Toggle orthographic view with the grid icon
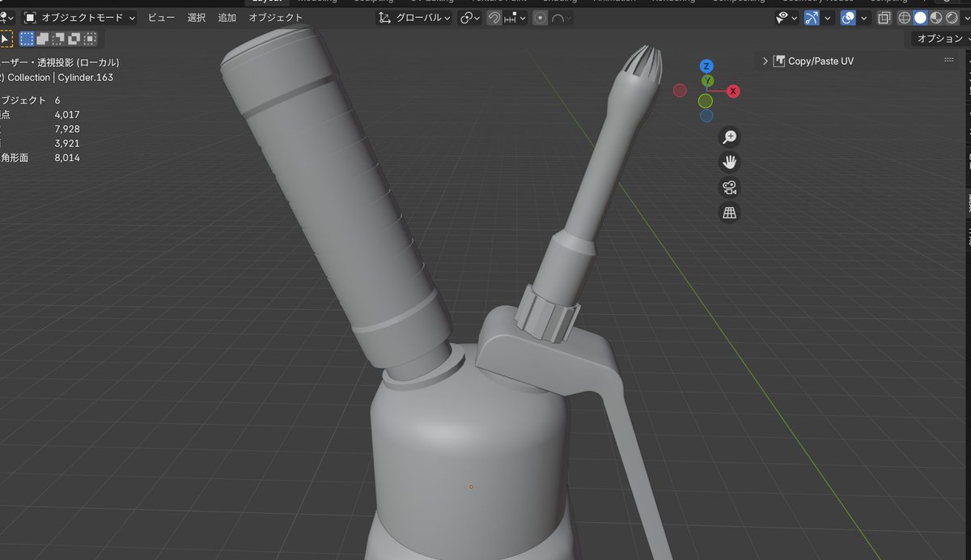This screenshot has width=971, height=560. coord(729,212)
